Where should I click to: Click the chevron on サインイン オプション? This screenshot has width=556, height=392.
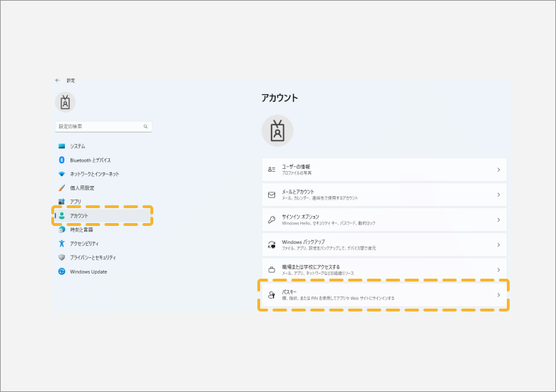click(x=498, y=220)
